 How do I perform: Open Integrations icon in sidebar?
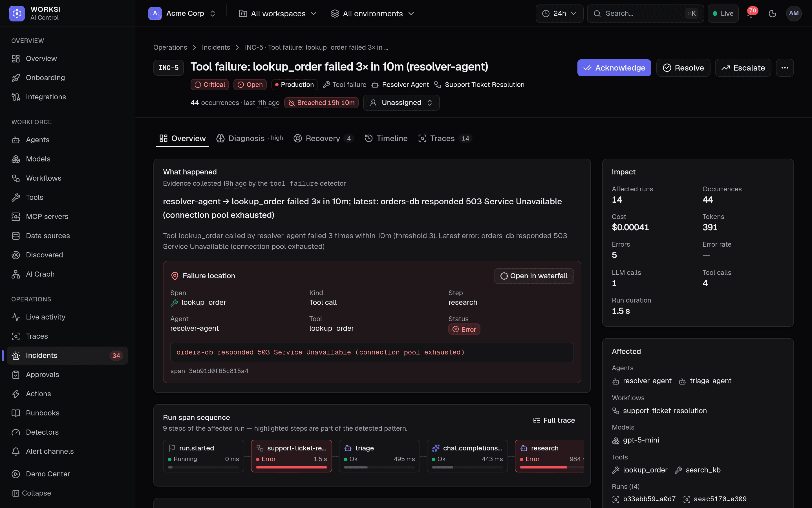coord(16,97)
